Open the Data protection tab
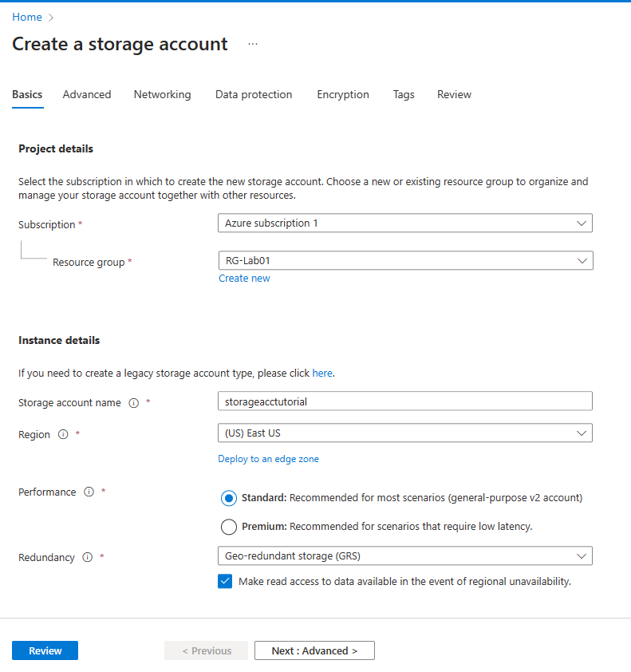Image resolution: width=631 pixels, height=672 pixels. coord(253,94)
